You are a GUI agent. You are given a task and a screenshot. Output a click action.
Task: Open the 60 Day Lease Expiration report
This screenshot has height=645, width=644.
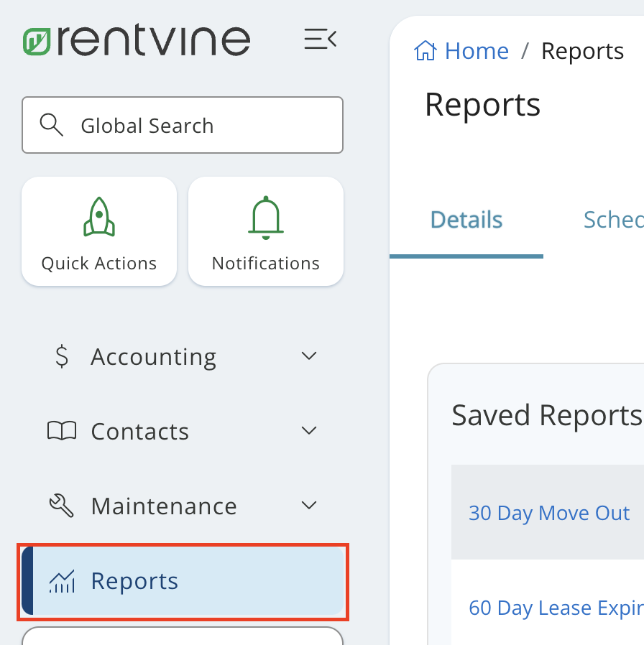[555, 608]
